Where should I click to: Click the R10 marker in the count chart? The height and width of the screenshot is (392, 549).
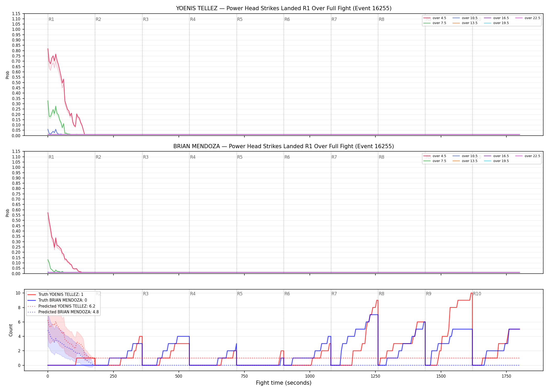tap(477, 294)
